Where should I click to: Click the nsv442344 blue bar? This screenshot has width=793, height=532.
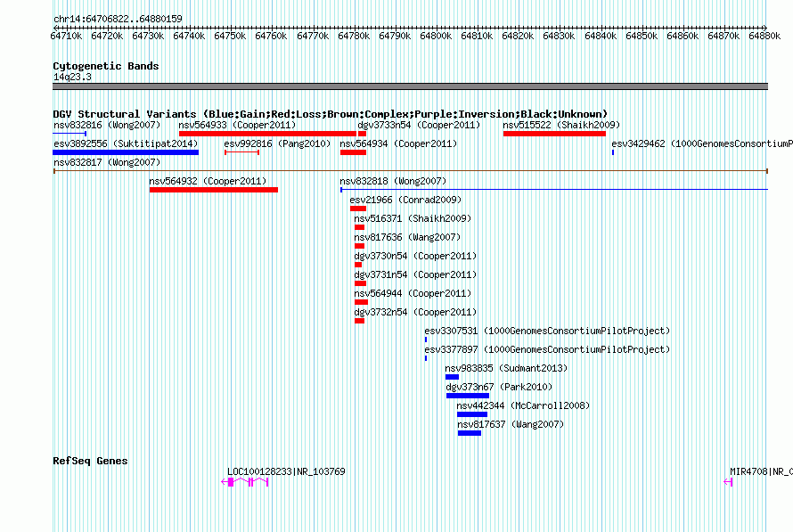[472, 414]
